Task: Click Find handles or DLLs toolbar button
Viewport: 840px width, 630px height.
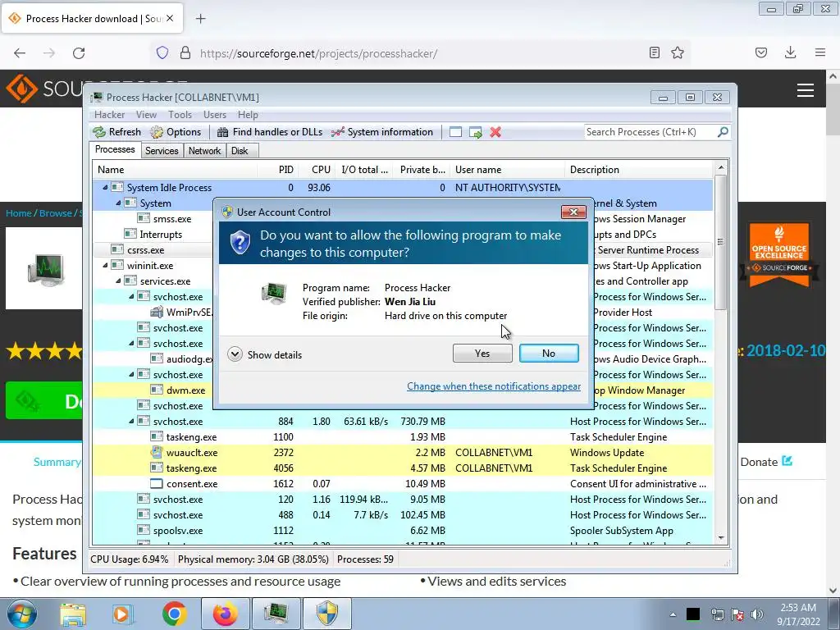Action: [x=270, y=132]
